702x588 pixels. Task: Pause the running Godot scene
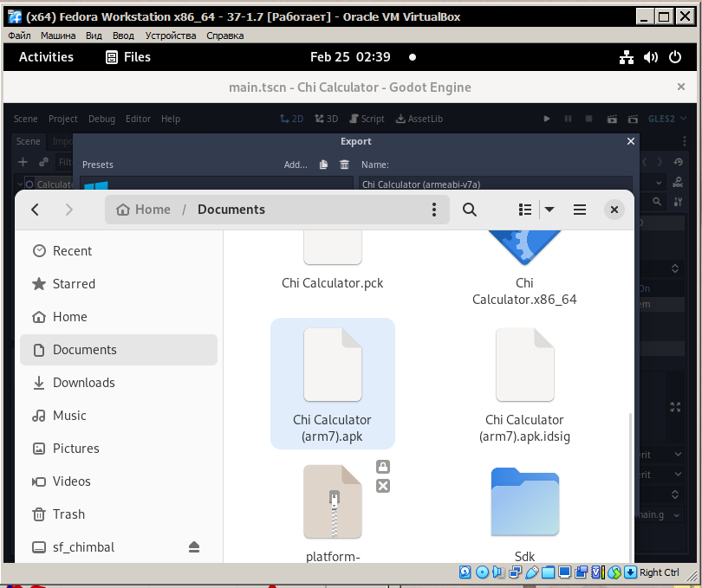tap(569, 119)
